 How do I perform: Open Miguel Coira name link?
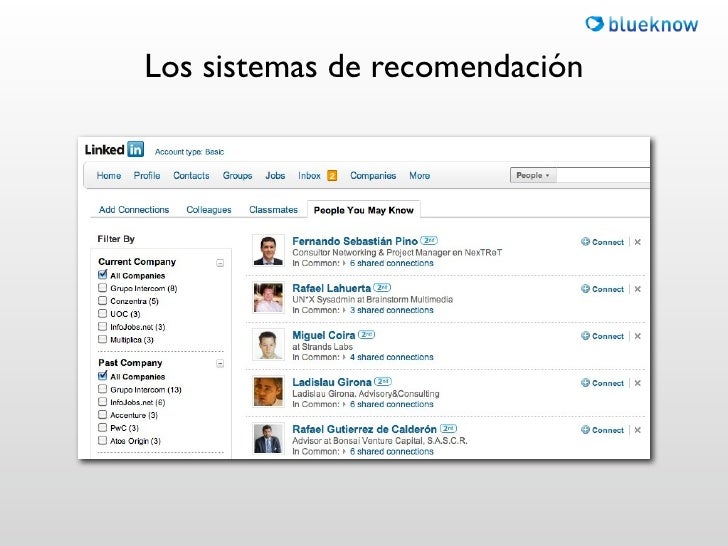tap(324, 335)
